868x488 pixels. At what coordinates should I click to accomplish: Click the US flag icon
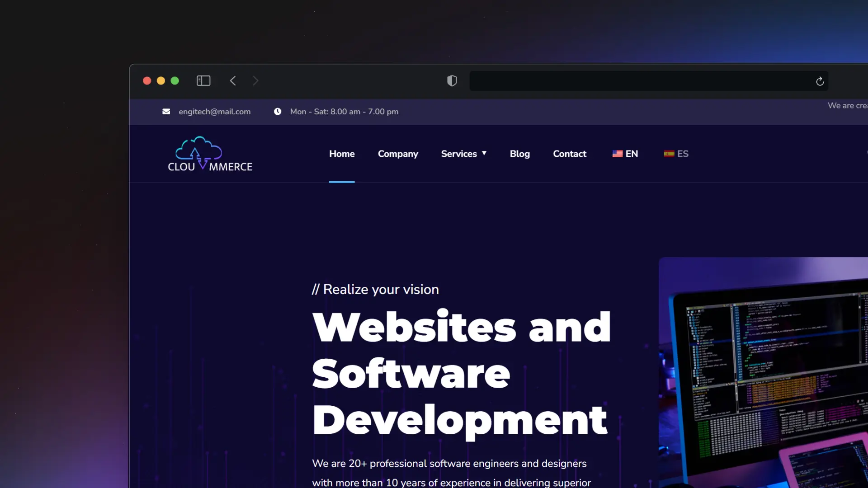618,154
